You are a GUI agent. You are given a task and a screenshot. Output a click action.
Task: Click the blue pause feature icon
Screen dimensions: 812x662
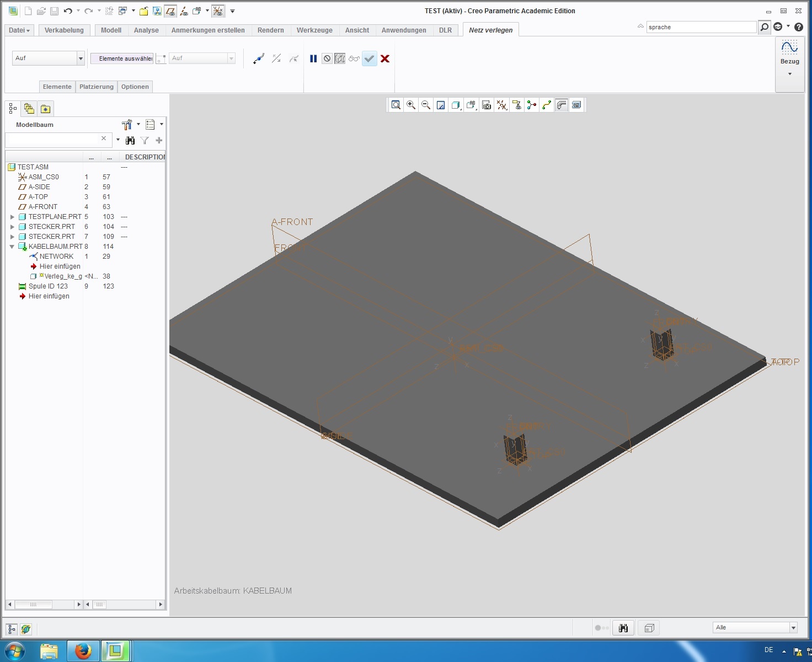tap(313, 58)
